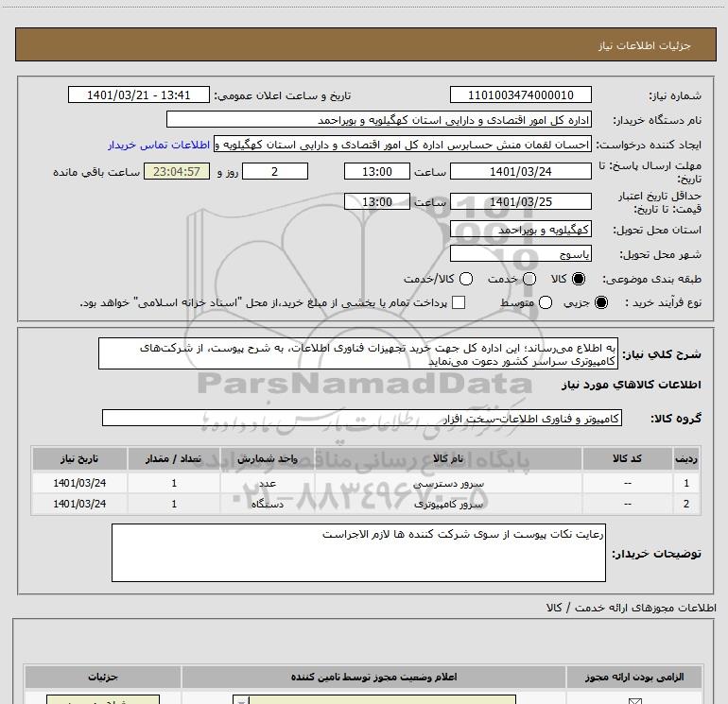Click the price validity date 1401/03/25 field
This screenshot has width=728, height=704.
pyautogui.click(x=520, y=202)
